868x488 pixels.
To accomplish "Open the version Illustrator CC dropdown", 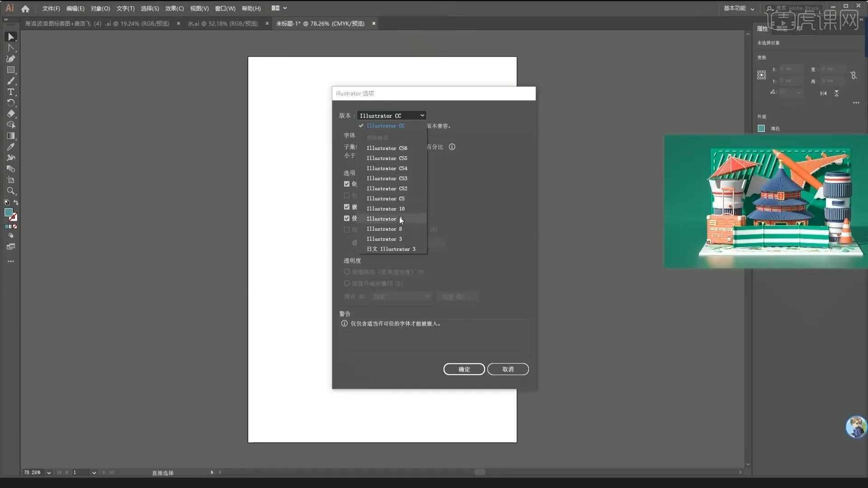I will 392,116.
